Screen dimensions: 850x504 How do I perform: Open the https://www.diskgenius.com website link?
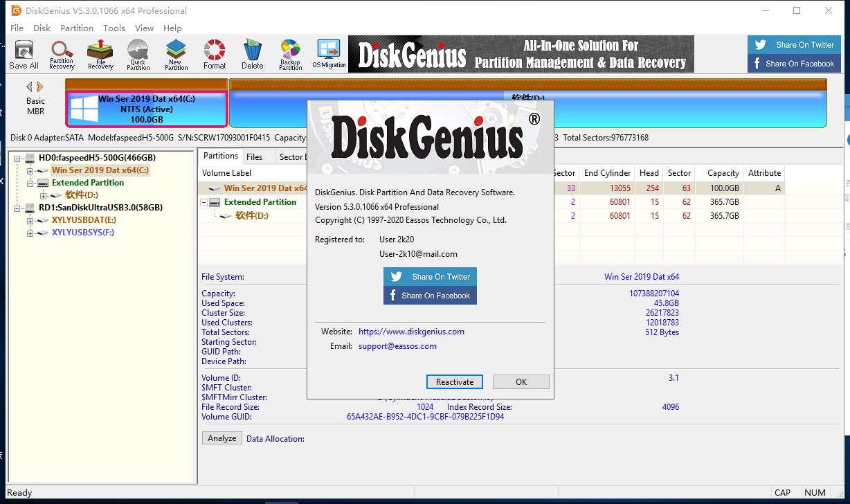point(411,332)
